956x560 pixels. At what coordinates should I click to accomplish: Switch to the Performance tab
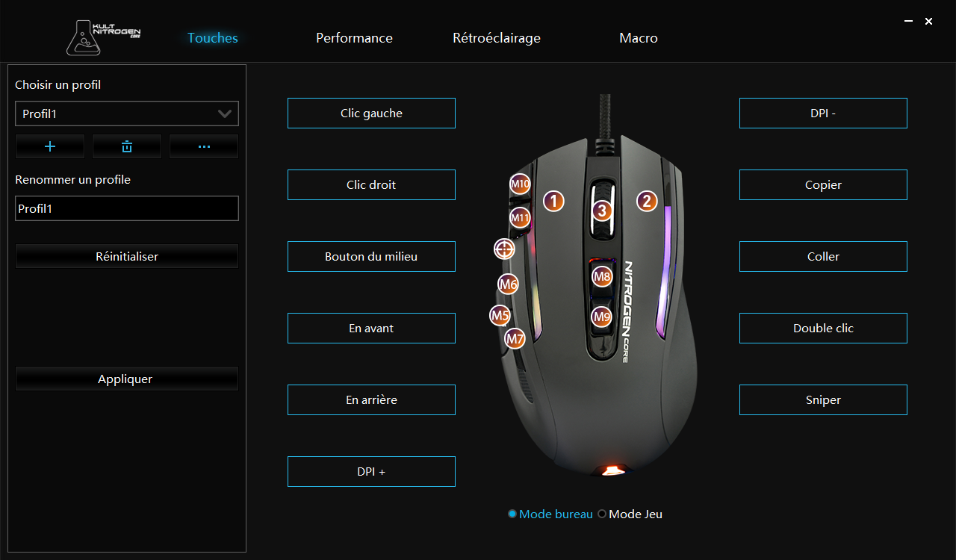[354, 38]
